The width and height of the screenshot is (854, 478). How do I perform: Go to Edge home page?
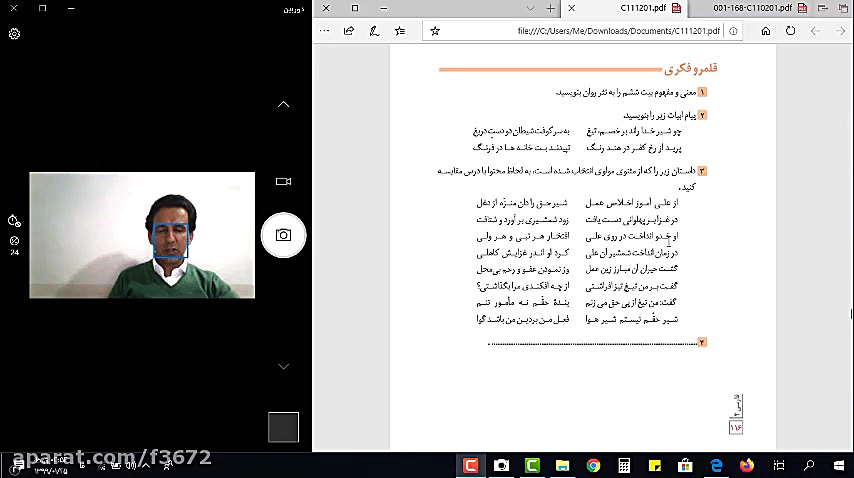click(766, 31)
